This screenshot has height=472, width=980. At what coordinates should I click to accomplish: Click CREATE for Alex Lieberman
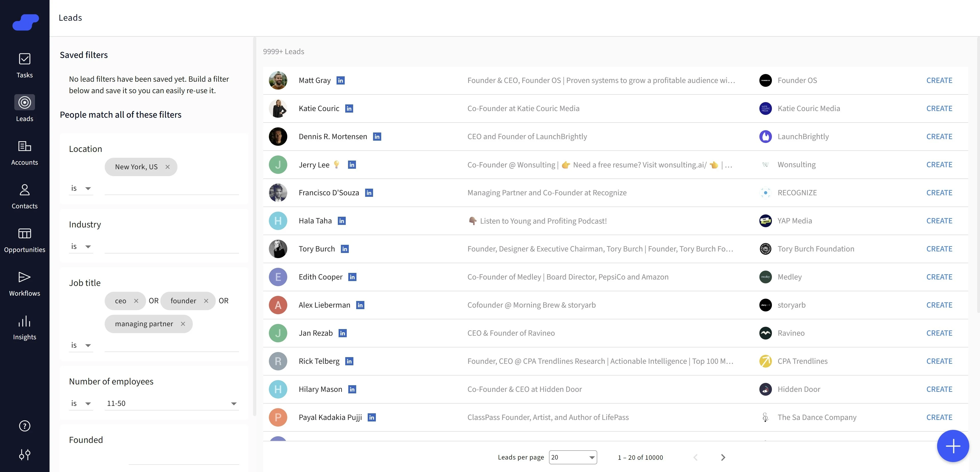pyautogui.click(x=939, y=305)
